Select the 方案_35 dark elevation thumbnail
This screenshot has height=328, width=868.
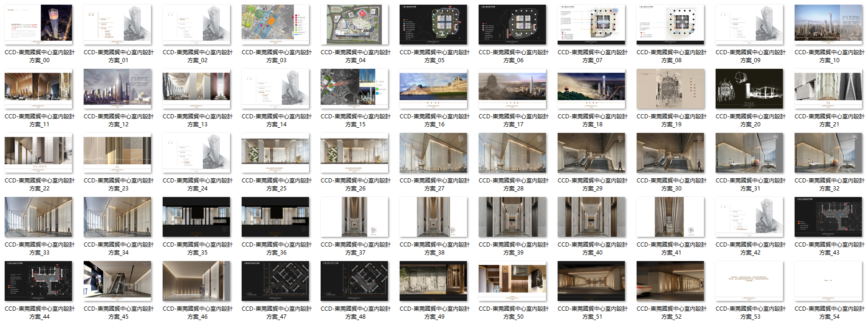click(x=196, y=216)
